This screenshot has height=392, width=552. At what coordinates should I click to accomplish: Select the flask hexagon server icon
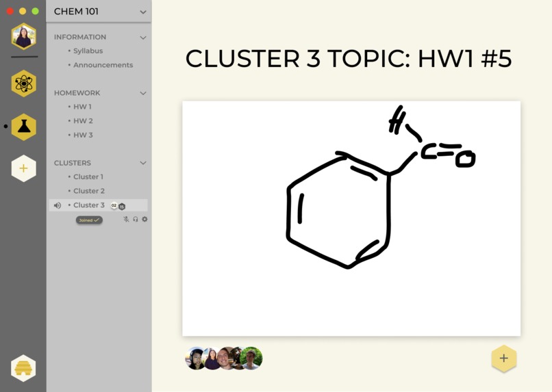click(23, 127)
